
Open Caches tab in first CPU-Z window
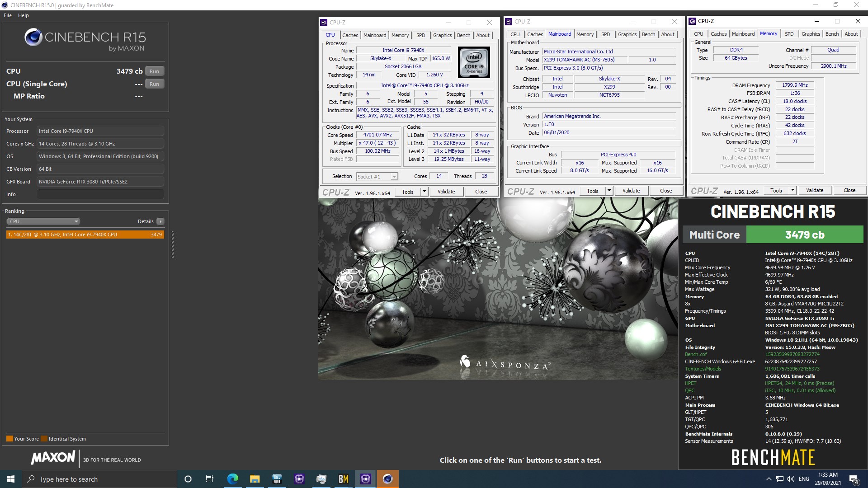pos(350,35)
